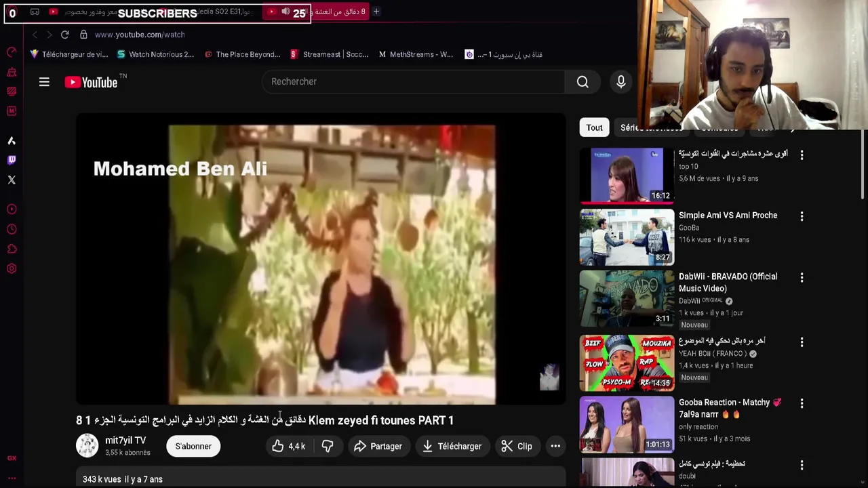
Task: Select the Tout filter chip
Action: 594,127
